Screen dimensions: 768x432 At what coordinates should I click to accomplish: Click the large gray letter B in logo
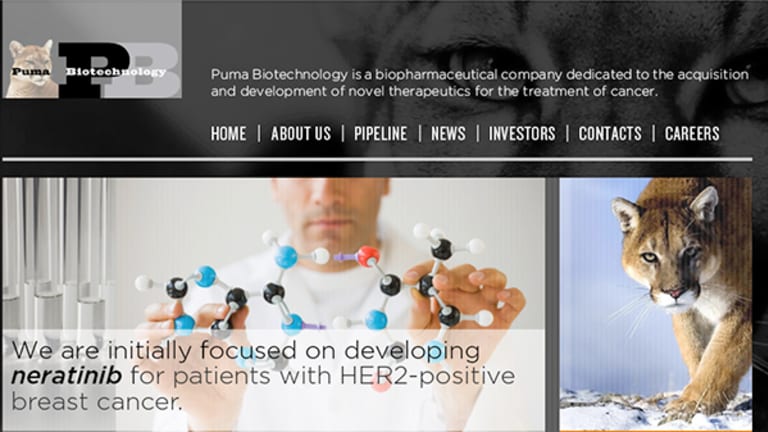tap(151, 70)
